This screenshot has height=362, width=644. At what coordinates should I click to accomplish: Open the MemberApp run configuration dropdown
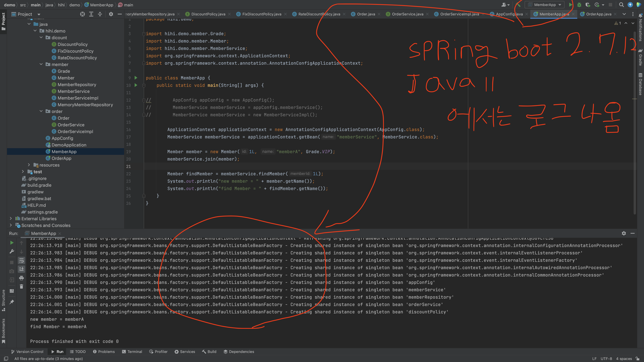(545, 5)
